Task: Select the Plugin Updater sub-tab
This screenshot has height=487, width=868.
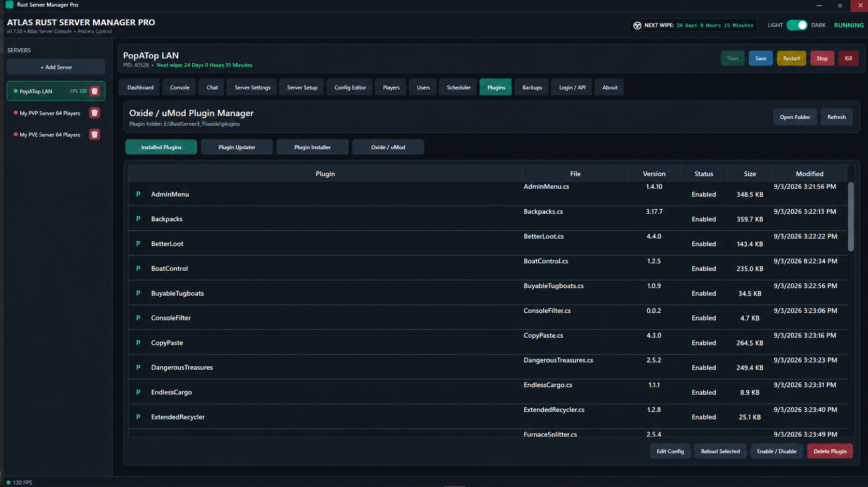Action: coord(237,147)
